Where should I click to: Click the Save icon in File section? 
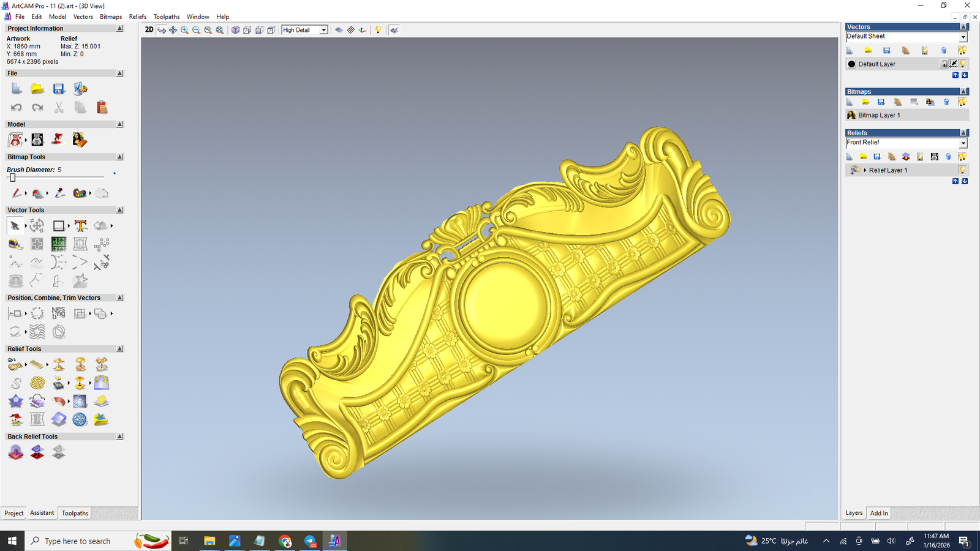point(59,89)
